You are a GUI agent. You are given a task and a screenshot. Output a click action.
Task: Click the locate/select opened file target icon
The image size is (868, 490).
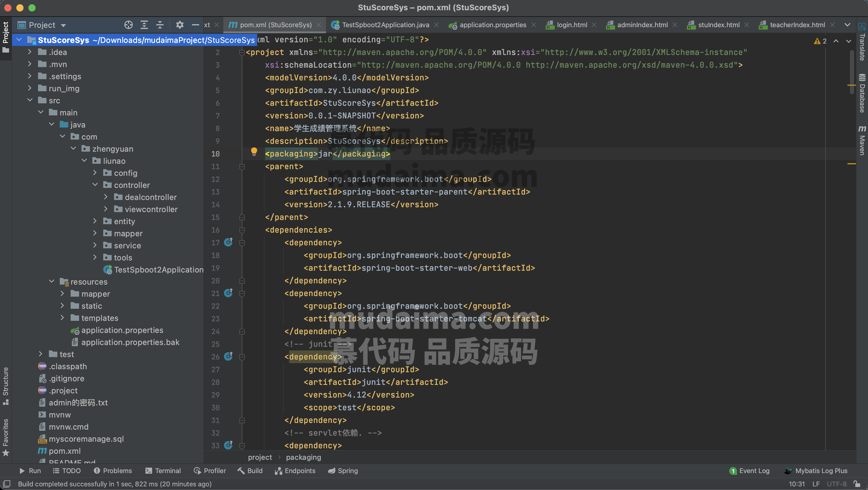(x=128, y=25)
